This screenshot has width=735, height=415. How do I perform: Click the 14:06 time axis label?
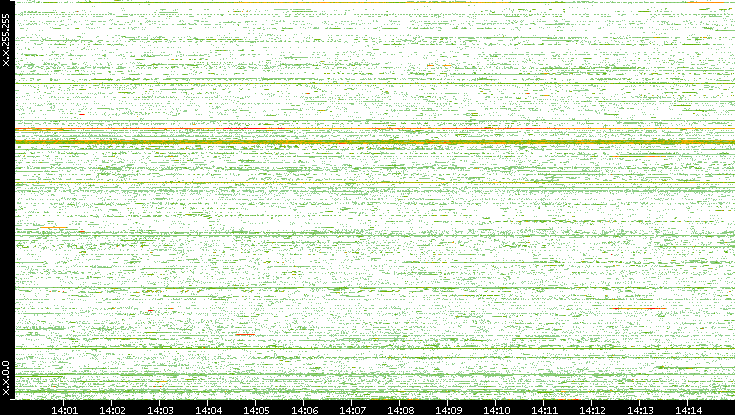(304, 410)
